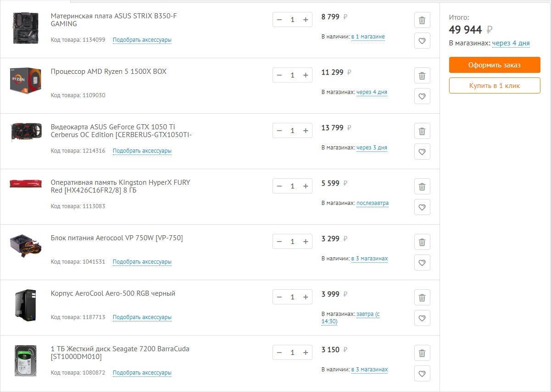Click the Купить в 1 клик button
This screenshot has width=551, height=392.
[495, 86]
